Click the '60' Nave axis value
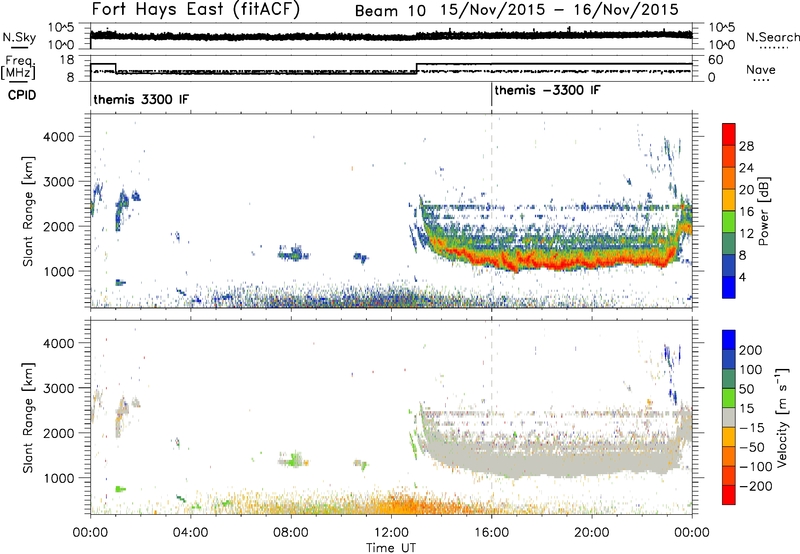Screen dimensions: 800x554 pos(715,60)
